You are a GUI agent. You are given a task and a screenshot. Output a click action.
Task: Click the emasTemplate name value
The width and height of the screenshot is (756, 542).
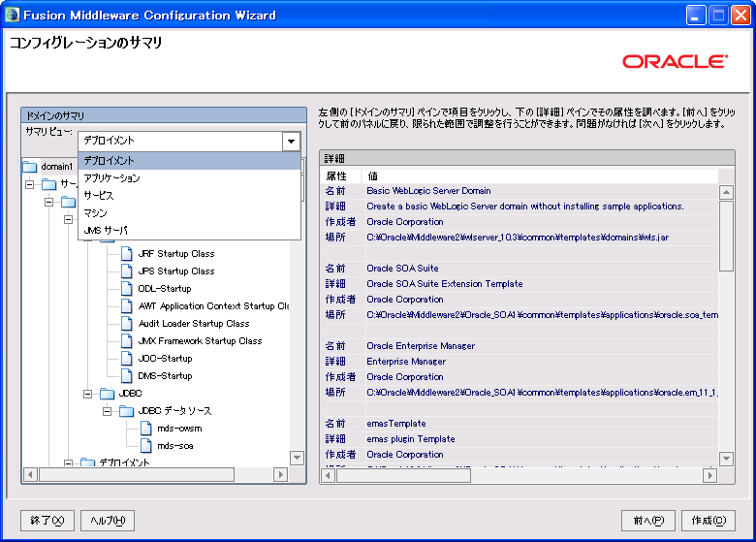[396, 424]
